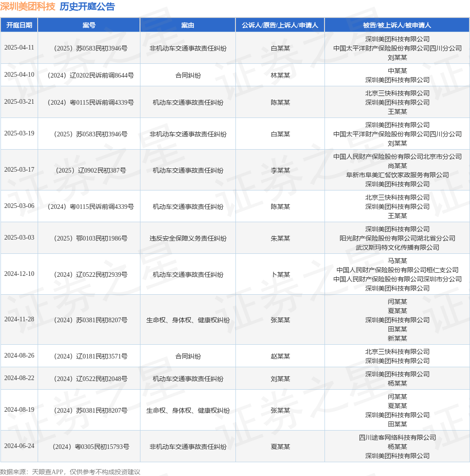The height and width of the screenshot is (476, 470).
Task: Click plaintiff 卜某某
Action: click(x=280, y=274)
